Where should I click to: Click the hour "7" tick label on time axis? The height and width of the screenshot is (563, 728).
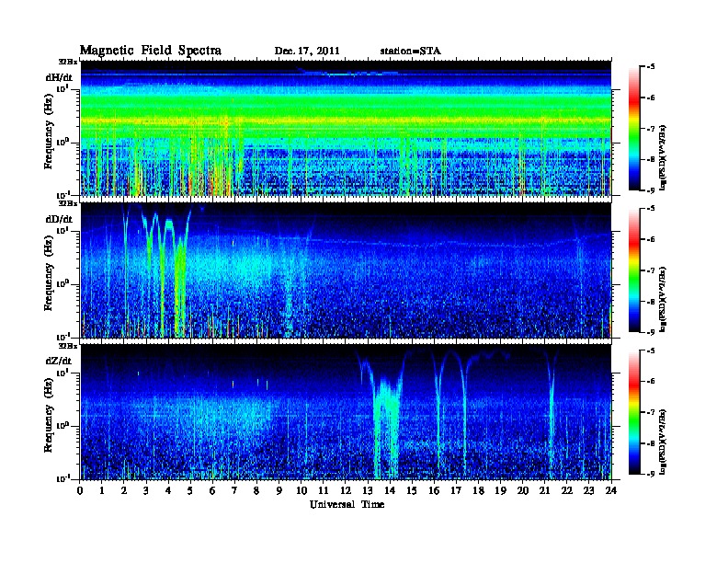235,490
